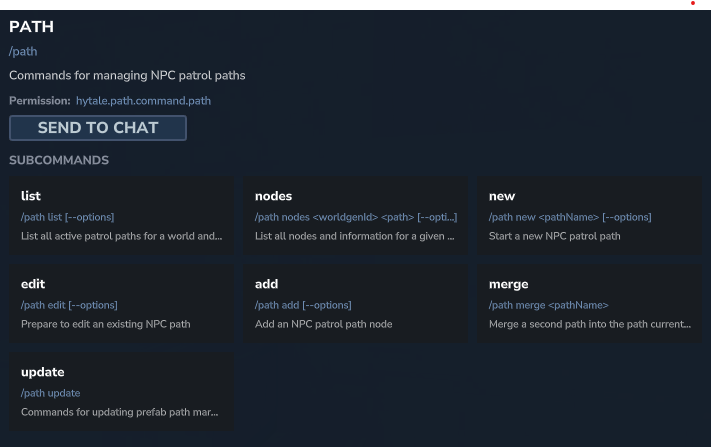Click the "/path merge <pathName>" syntax
Image resolution: width=711 pixels, height=447 pixels.
(x=548, y=305)
